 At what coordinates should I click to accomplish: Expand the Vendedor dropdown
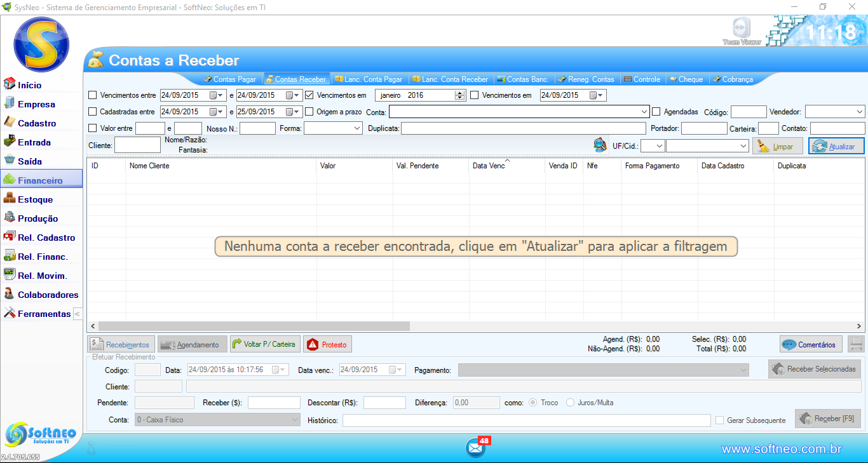pyautogui.click(x=859, y=112)
